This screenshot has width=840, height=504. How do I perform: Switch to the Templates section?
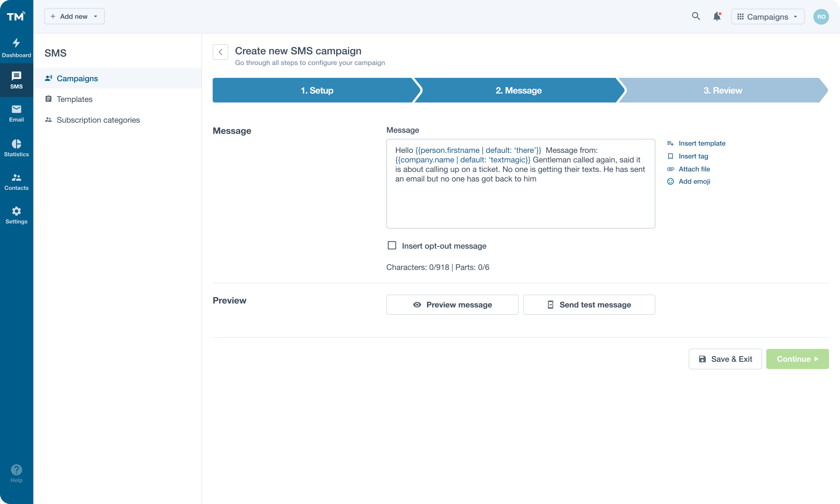74,99
